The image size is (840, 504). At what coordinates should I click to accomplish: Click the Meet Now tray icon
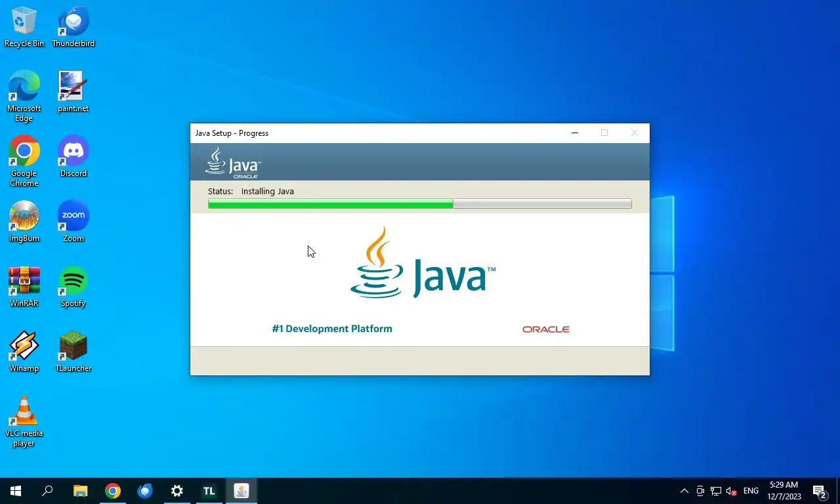pyautogui.click(x=700, y=491)
